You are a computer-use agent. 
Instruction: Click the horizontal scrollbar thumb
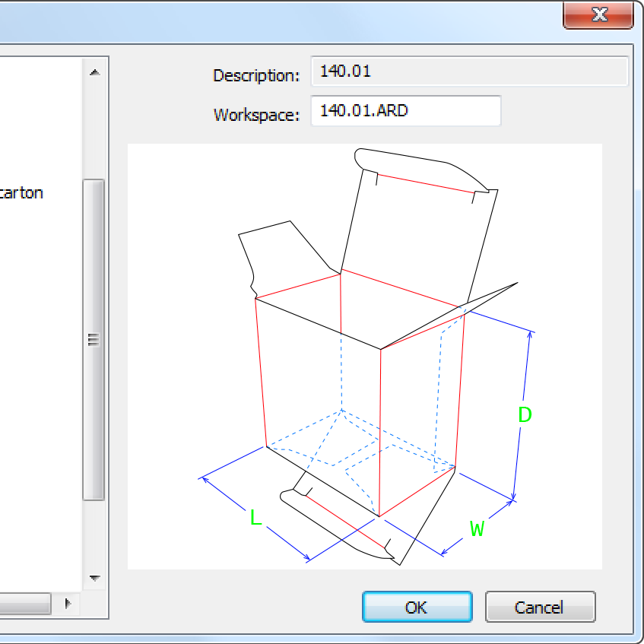[x=24, y=604]
